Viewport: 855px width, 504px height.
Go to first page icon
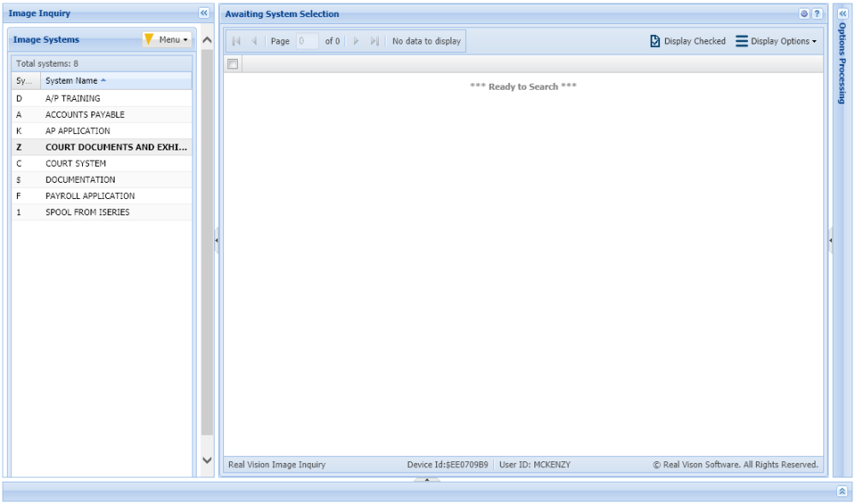(236, 41)
